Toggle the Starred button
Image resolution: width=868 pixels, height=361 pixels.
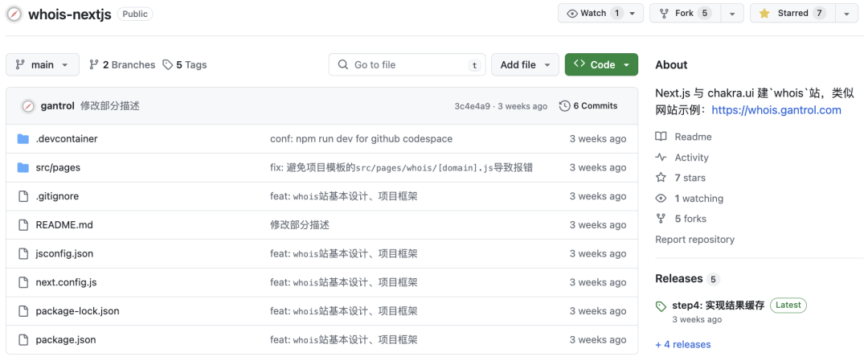tap(791, 14)
